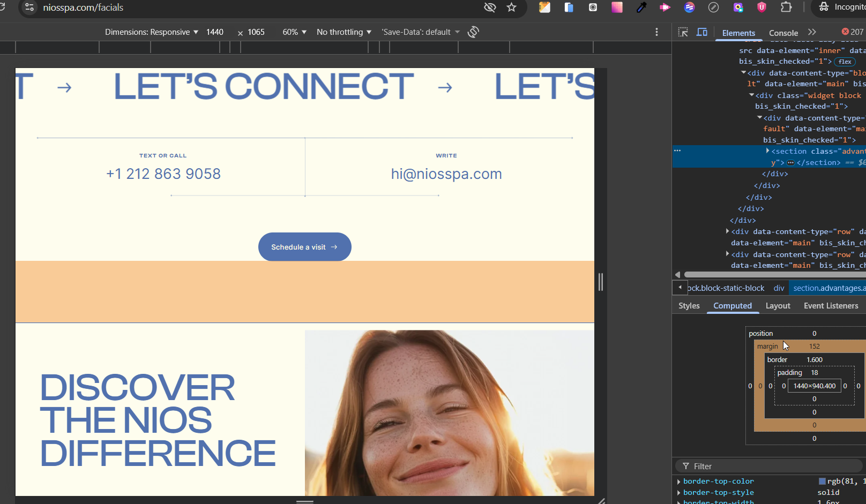866x504 pixels.
Task: Click the hi@niosspa.com email link
Action: click(x=446, y=174)
